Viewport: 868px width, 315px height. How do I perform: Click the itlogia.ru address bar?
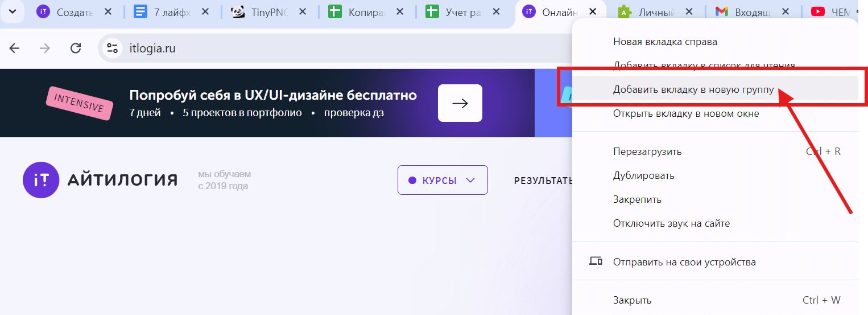point(284,48)
